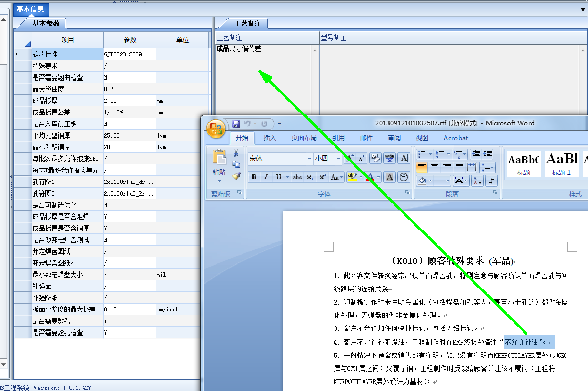The height and width of the screenshot is (391, 588).
Task: Click the Paste clipboard icon
Action: (219, 157)
